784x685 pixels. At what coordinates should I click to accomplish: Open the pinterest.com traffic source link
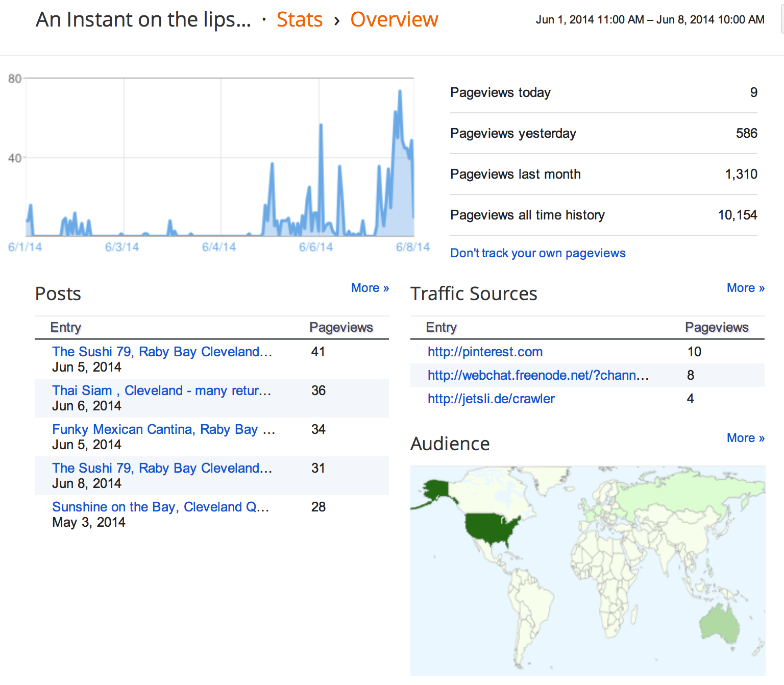pyautogui.click(x=484, y=352)
